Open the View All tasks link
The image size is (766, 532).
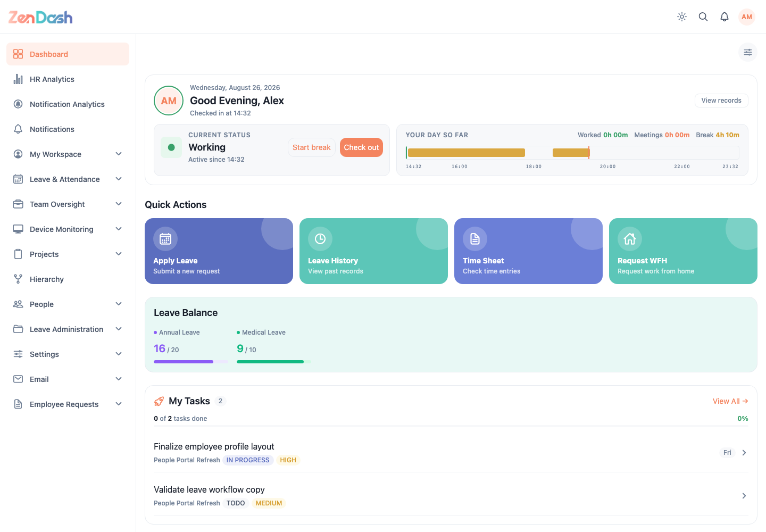click(x=730, y=401)
